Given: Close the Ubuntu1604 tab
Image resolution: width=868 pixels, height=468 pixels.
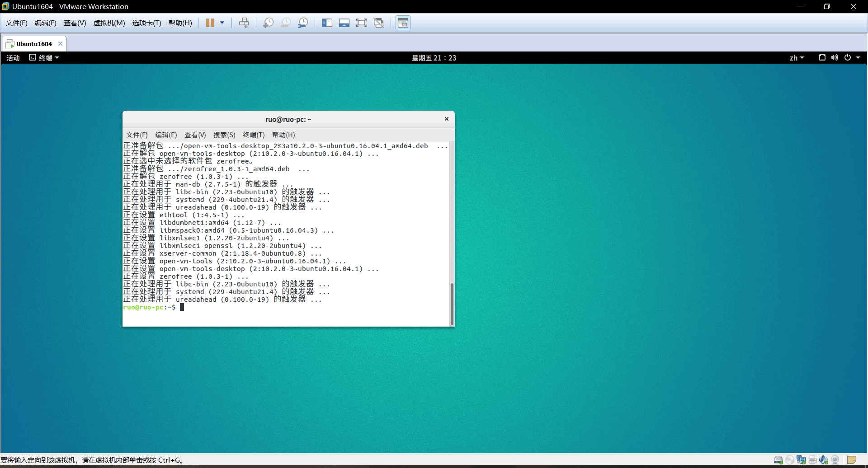Looking at the screenshot, I should [x=60, y=44].
